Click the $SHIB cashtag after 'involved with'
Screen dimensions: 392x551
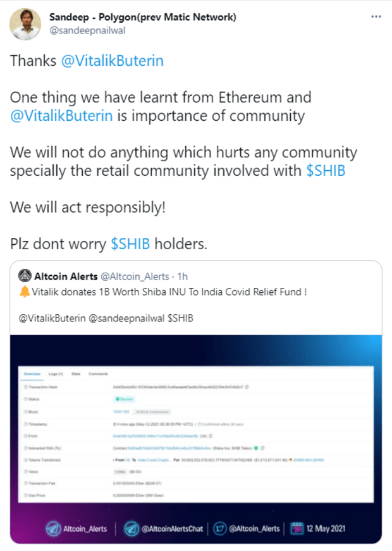326,170
